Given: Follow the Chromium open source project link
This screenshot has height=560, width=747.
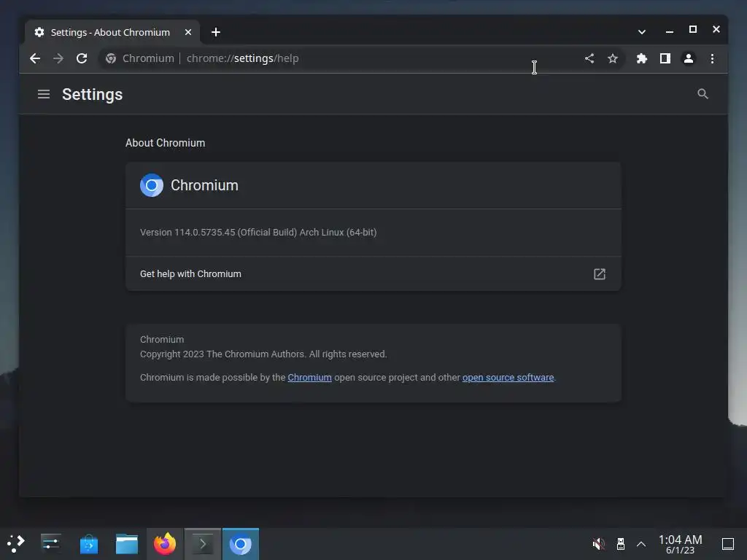Looking at the screenshot, I should (309, 377).
